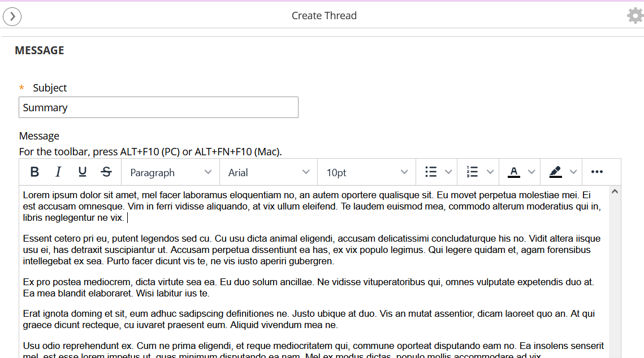Apply strikethrough formatting to text
Viewport: 644px width, 358px height.
pos(106,172)
